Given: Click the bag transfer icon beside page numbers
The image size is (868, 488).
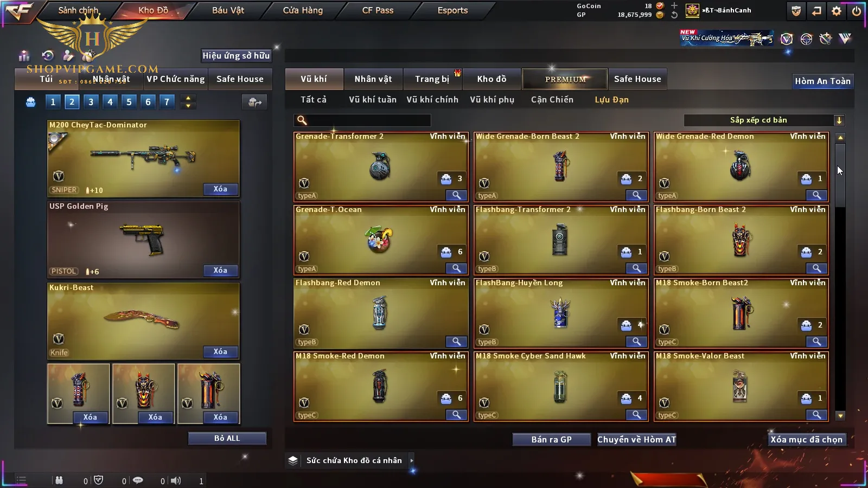Looking at the screenshot, I should (254, 102).
